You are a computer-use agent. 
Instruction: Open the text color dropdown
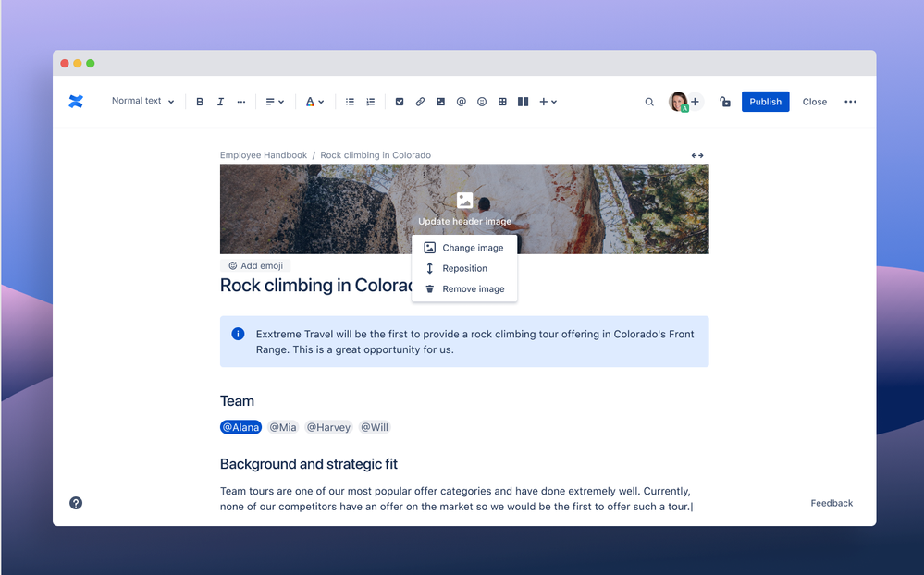[314, 102]
